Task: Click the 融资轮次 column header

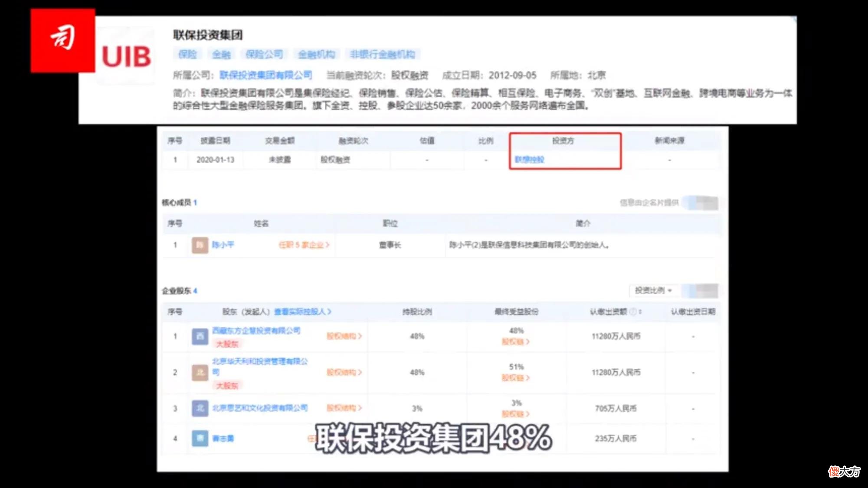Action: [354, 141]
